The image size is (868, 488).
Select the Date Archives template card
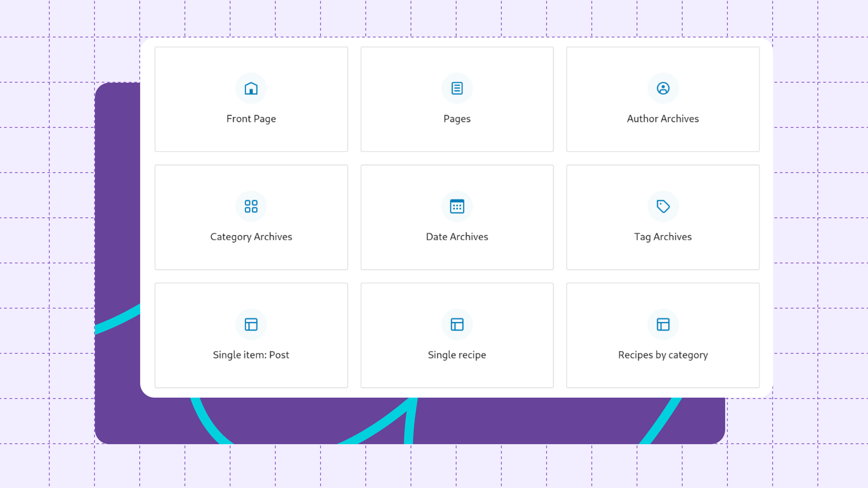click(457, 217)
